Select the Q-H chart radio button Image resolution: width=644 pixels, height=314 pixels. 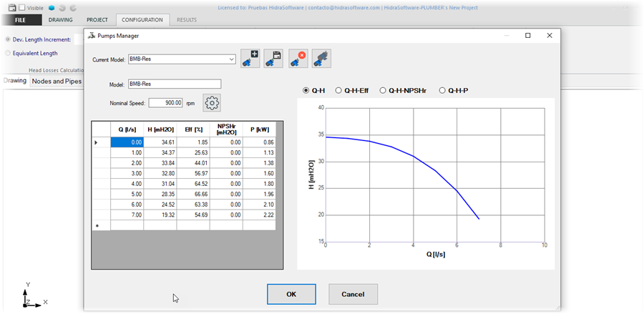pyautogui.click(x=306, y=91)
